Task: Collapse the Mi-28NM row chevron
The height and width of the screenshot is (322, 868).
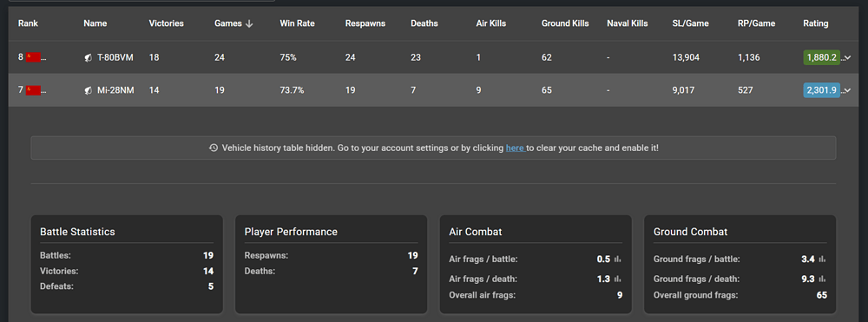Action: click(847, 90)
